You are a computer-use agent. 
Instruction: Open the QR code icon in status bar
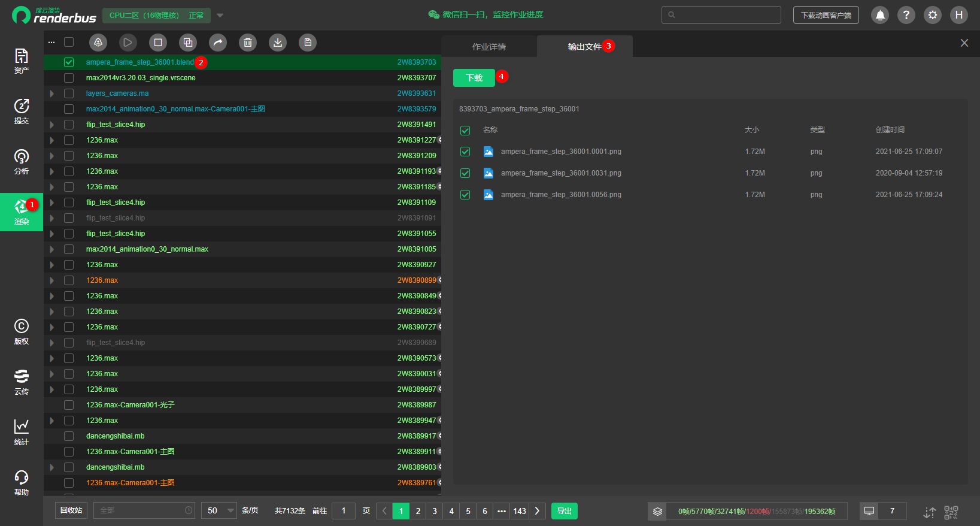(x=951, y=512)
